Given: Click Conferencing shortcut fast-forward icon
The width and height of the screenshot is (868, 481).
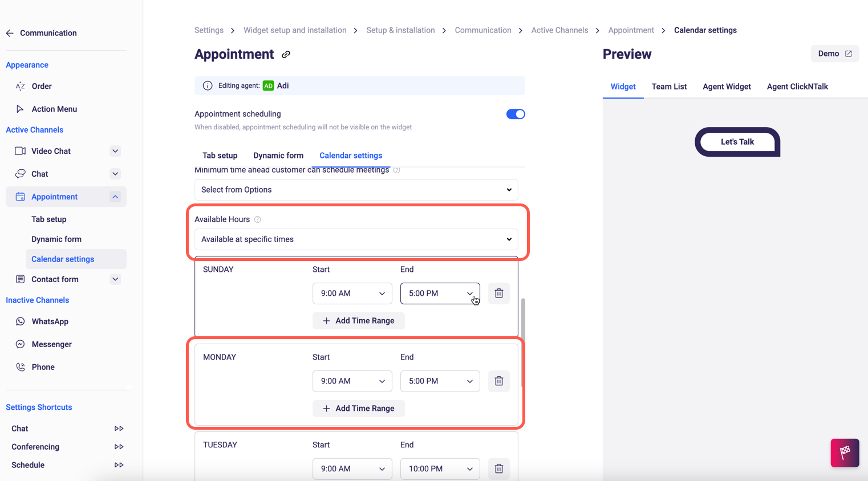Looking at the screenshot, I should 119,447.
